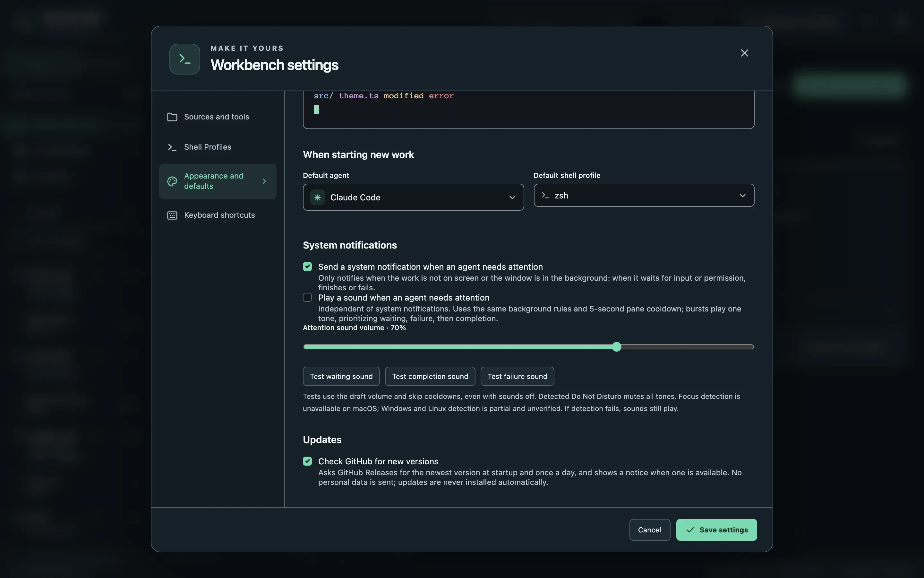The width and height of the screenshot is (924, 578).
Task: Click the folder icon beside Sources and tools
Action: [x=172, y=117]
